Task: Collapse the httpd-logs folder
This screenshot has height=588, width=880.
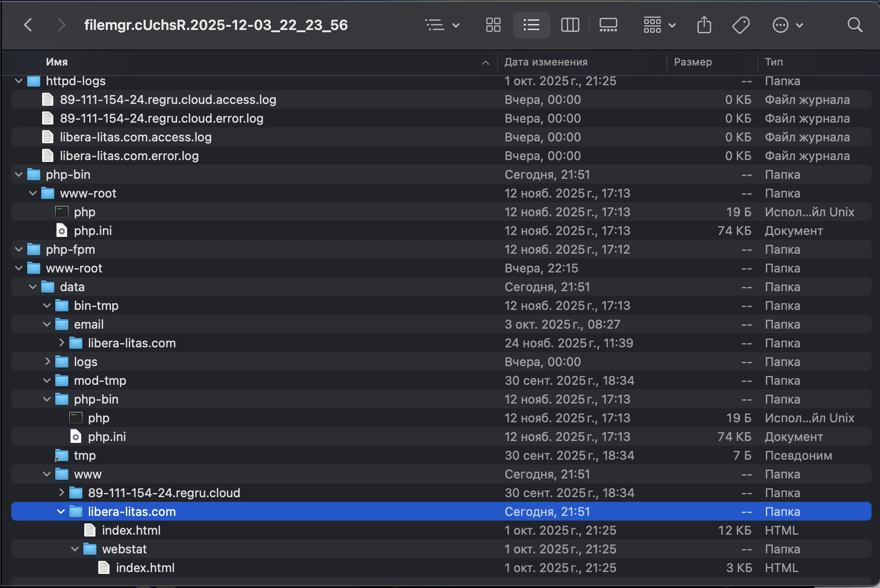Action: pos(19,81)
